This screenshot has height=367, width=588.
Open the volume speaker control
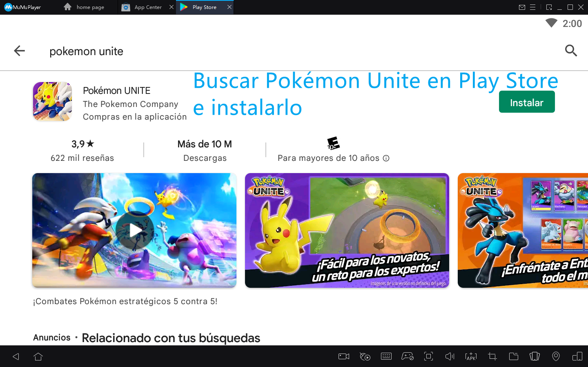click(x=450, y=356)
